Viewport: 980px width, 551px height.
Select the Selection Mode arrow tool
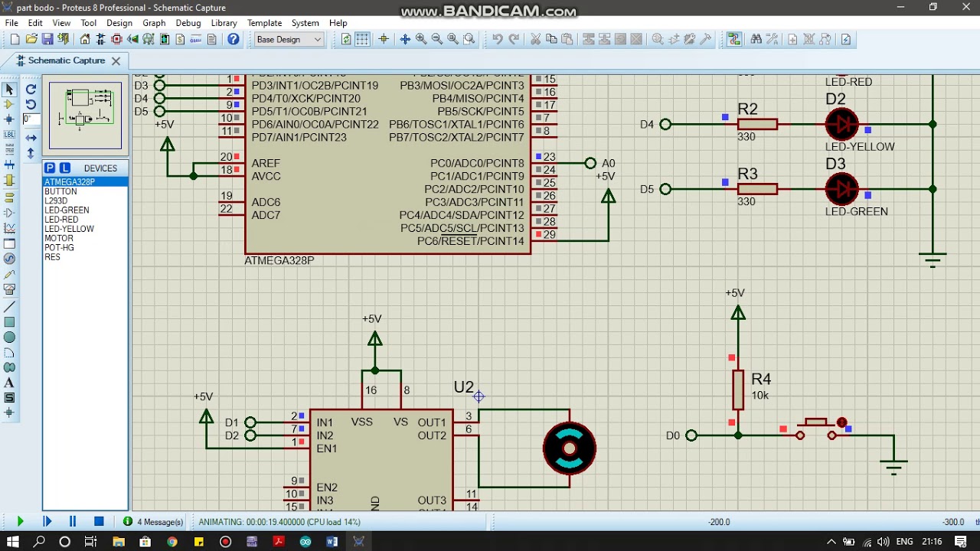pyautogui.click(x=9, y=90)
